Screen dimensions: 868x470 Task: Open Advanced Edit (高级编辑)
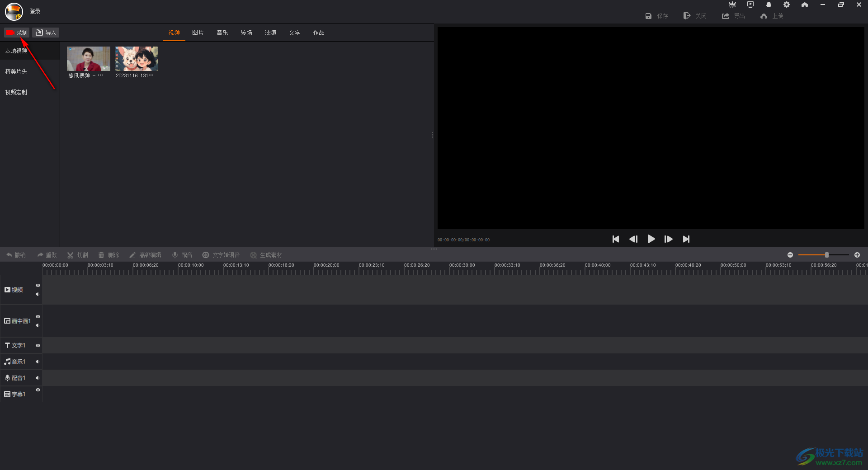coord(145,255)
